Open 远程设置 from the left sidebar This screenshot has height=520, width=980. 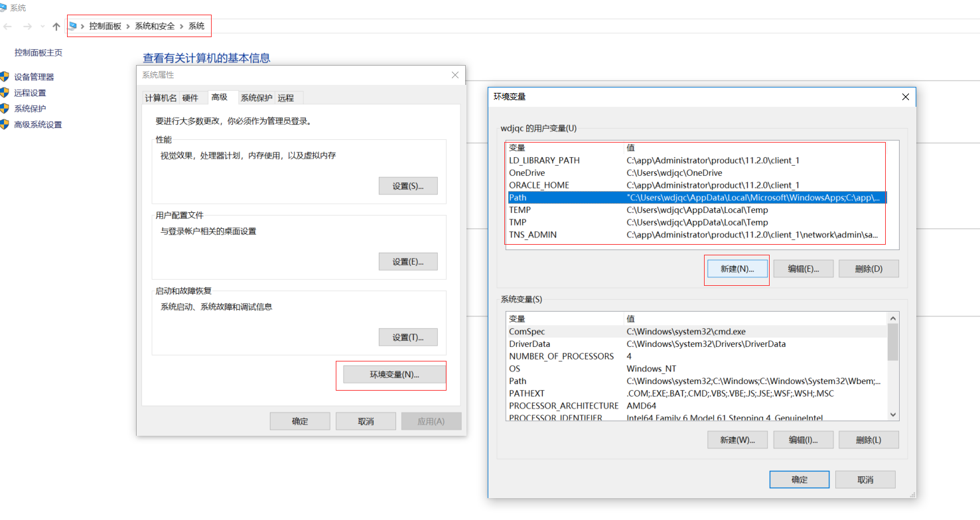30,93
